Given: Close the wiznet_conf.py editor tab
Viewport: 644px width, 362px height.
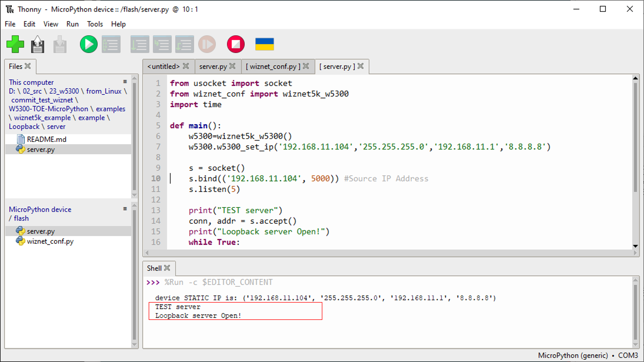Looking at the screenshot, I should point(306,66).
